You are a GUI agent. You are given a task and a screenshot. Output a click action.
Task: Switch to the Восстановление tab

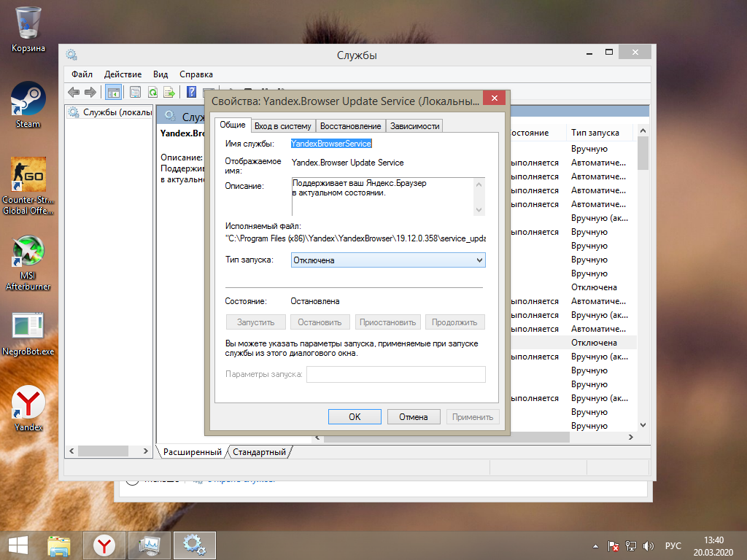[x=351, y=126]
